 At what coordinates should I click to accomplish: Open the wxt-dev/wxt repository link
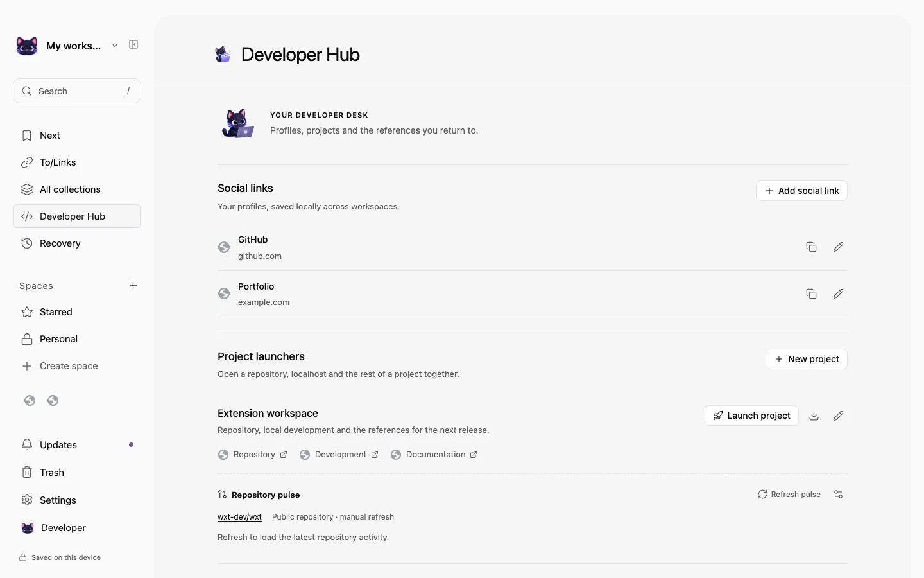(x=239, y=517)
